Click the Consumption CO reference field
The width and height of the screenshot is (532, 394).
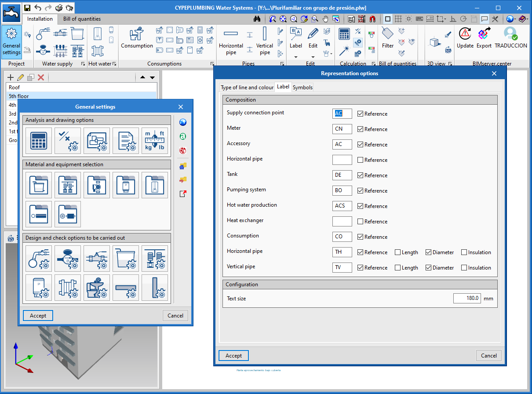tap(342, 237)
